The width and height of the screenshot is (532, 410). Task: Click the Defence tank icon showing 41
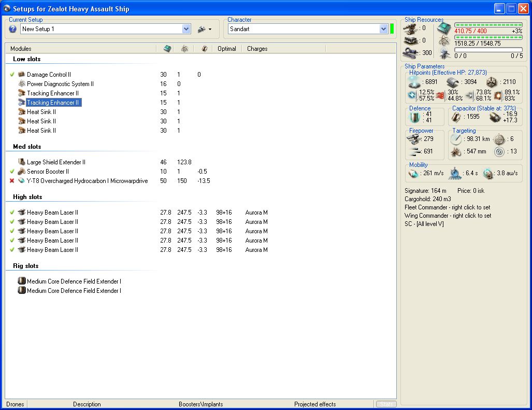[x=414, y=118]
